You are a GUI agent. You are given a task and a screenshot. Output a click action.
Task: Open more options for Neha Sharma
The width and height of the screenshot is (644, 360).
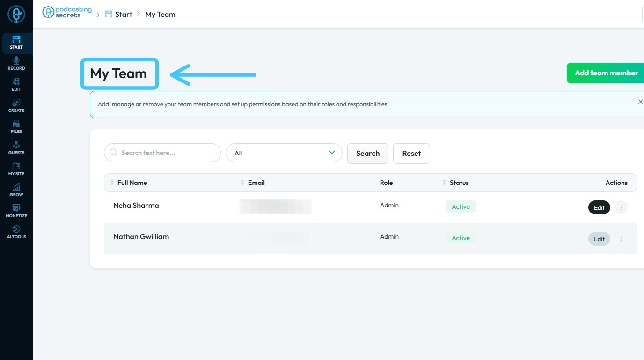click(621, 207)
